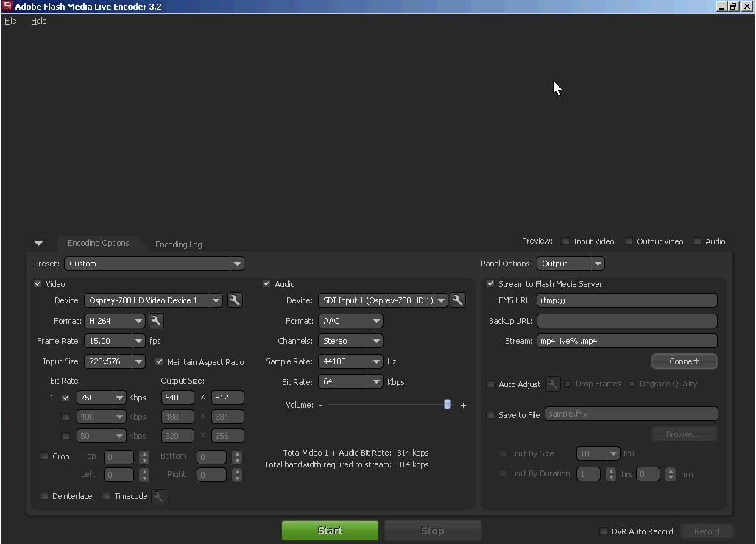Enable the 50 Kbps bit rate checkbox
The height and width of the screenshot is (544, 756).
(x=66, y=436)
